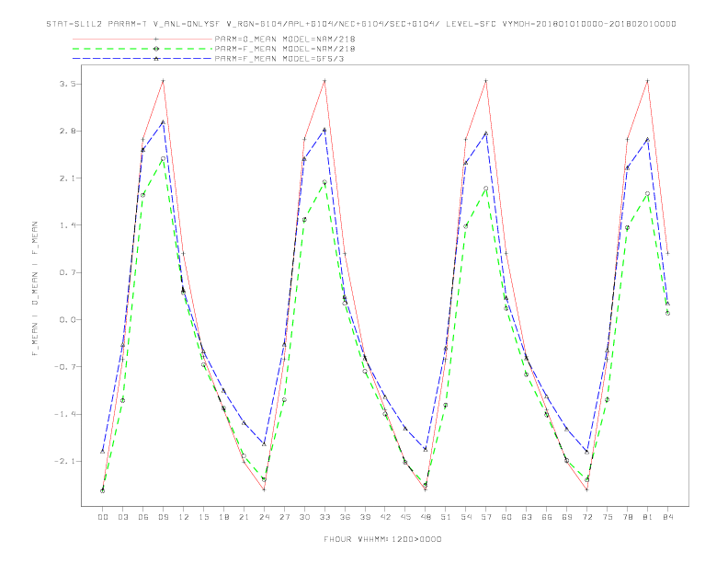Click the x-axis tick label 51
728x563 pixels.
pos(446,517)
